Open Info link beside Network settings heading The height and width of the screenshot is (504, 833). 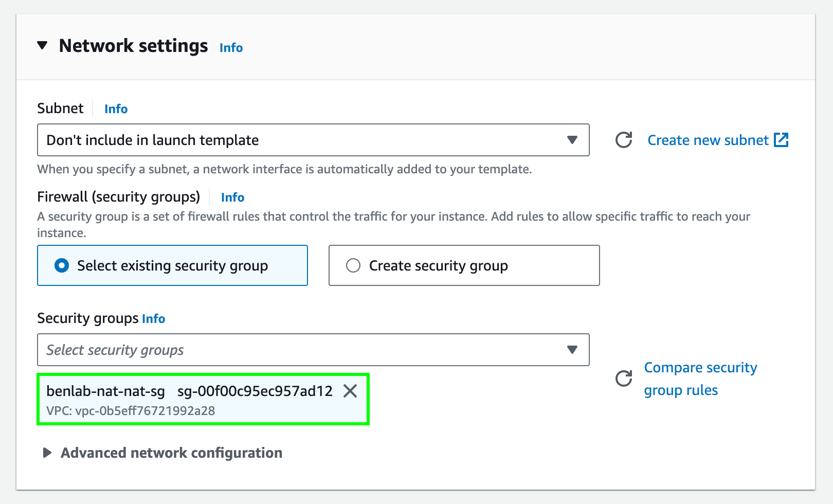click(x=231, y=48)
